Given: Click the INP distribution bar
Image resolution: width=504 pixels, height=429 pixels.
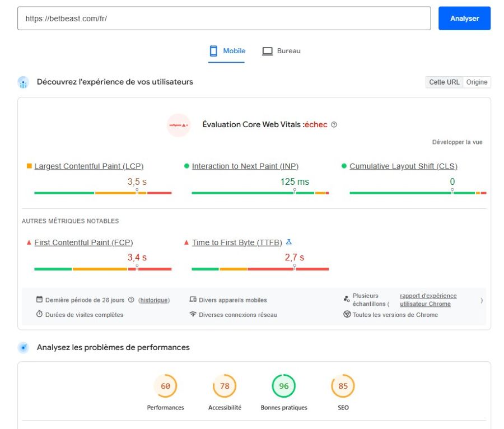Looking at the screenshot, I should [x=260, y=193].
